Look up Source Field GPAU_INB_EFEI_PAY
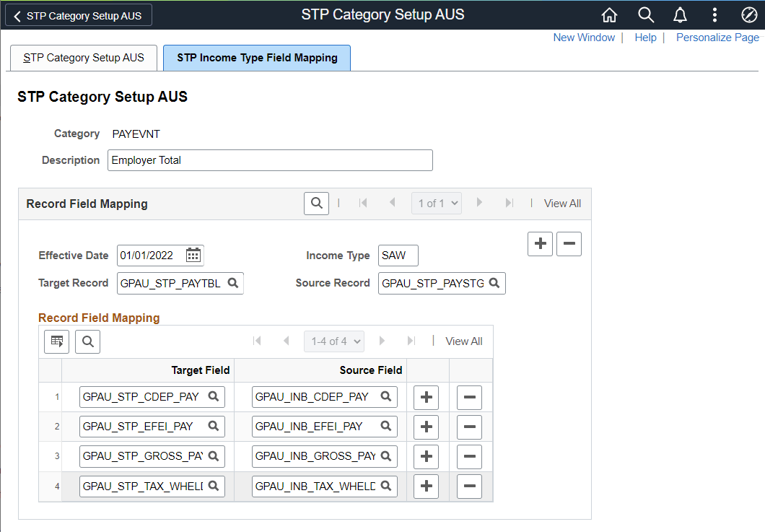765x532 pixels. tap(386, 426)
